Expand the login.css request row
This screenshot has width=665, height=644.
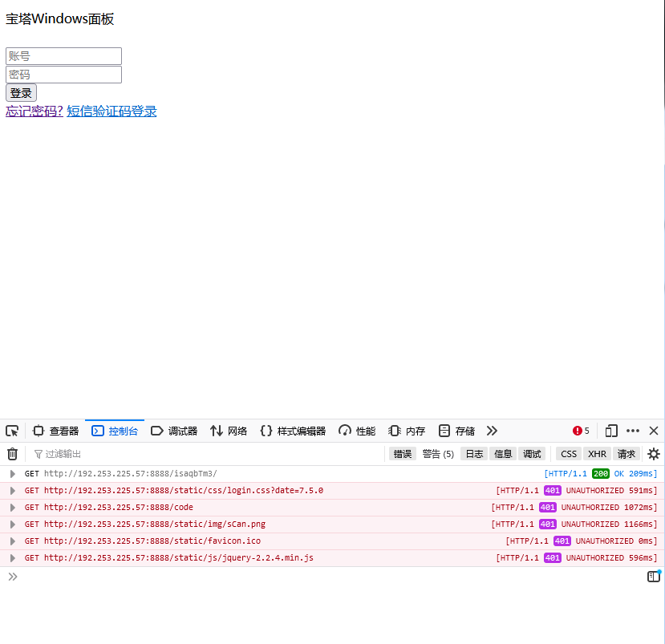(13, 491)
